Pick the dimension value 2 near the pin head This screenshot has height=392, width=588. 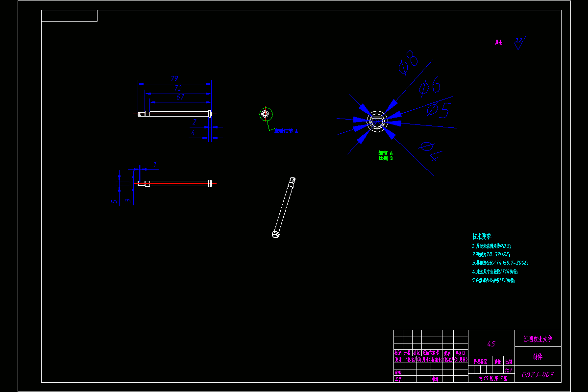click(x=195, y=122)
